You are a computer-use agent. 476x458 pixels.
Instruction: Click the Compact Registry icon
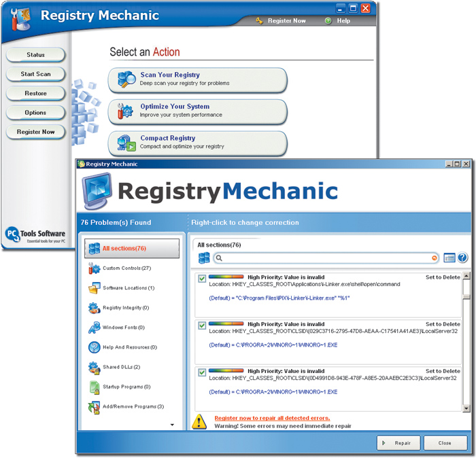[126, 143]
